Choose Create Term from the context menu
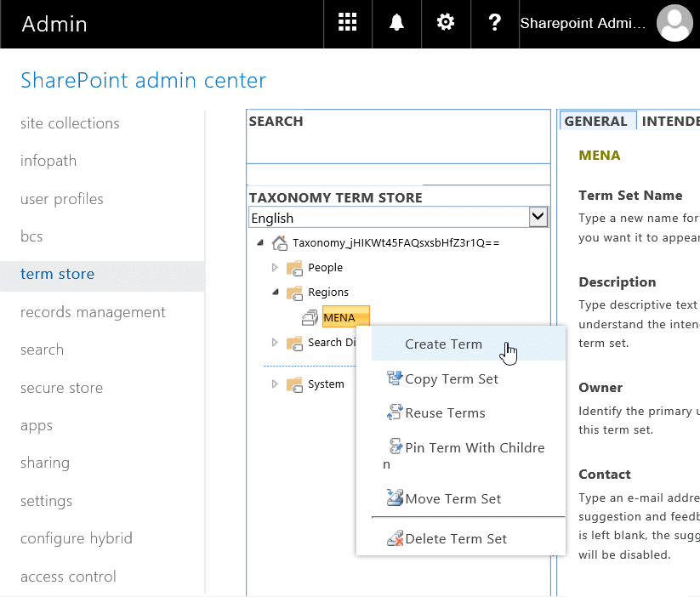 pos(443,344)
